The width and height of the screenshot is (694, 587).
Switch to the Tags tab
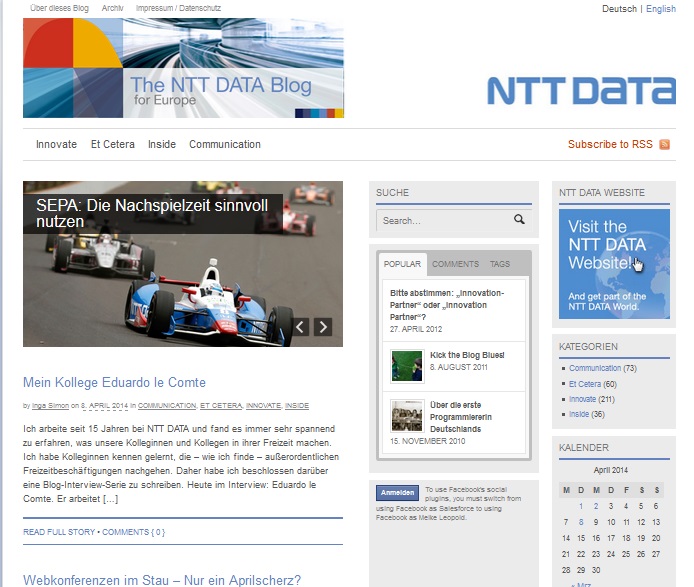tap(499, 265)
